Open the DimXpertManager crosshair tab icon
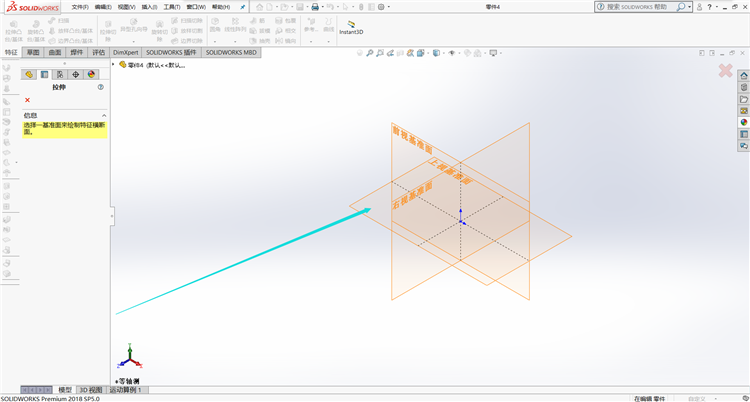Screen dimensions: 750x402 [76, 74]
